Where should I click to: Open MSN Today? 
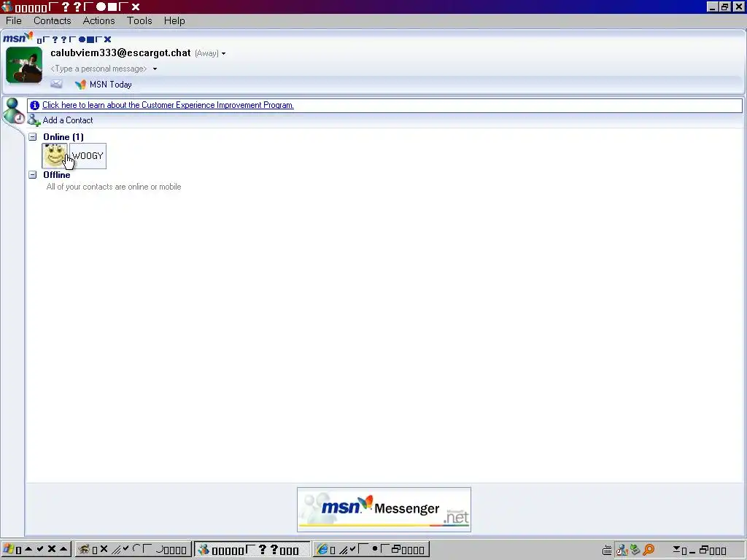coord(111,85)
